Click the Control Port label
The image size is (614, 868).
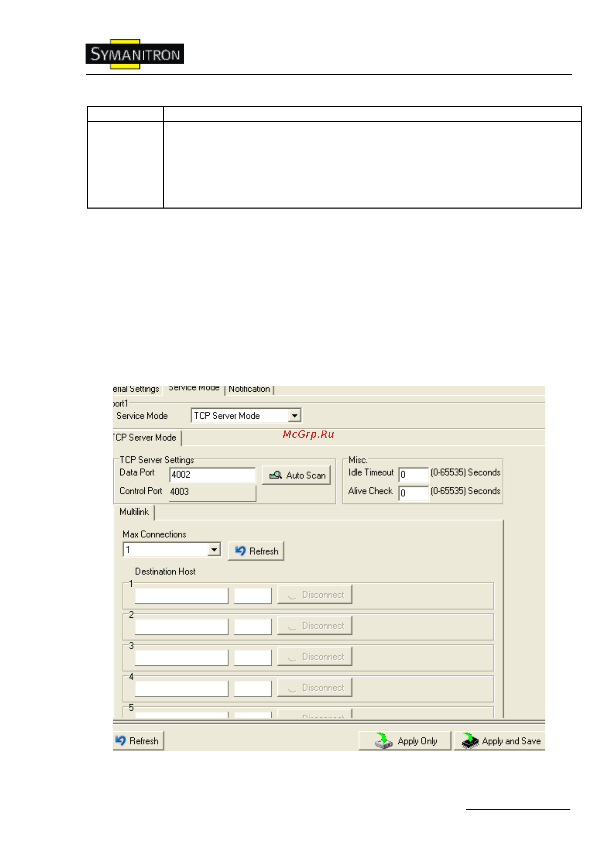[x=141, y=491]
